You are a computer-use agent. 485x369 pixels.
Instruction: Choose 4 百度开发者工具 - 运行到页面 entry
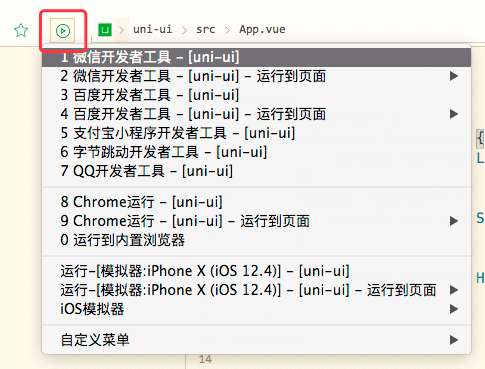tap(256, 114)
